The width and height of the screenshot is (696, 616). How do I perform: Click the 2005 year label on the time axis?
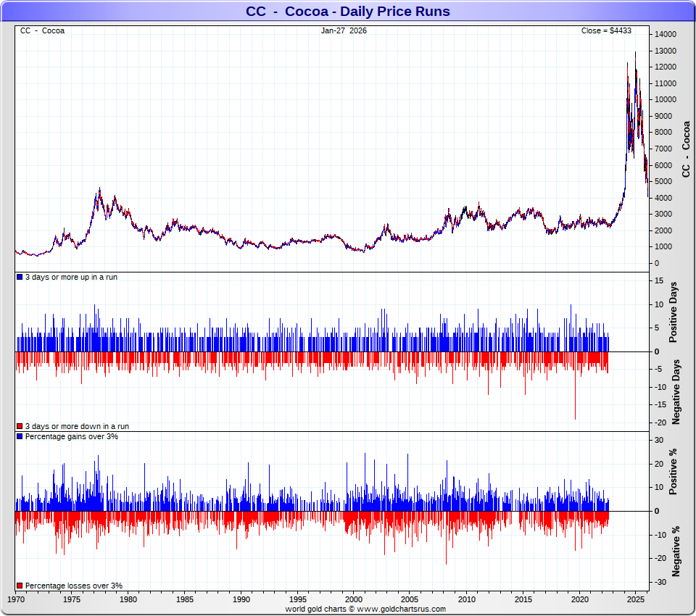click(x=410, y=599)
